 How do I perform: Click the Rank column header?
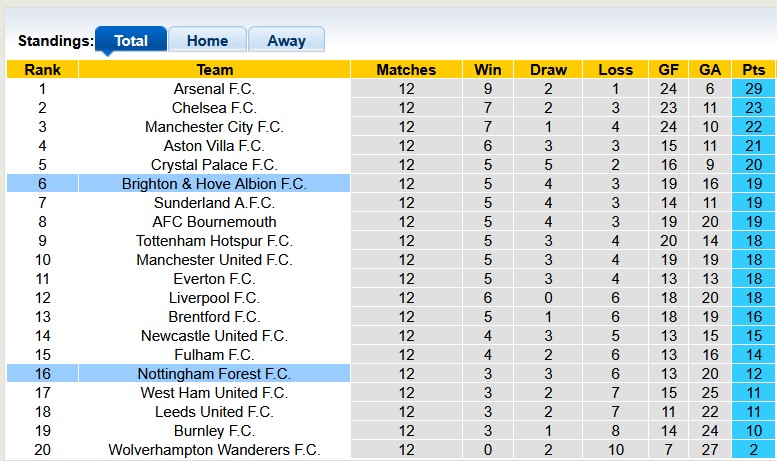pos(42,70)
